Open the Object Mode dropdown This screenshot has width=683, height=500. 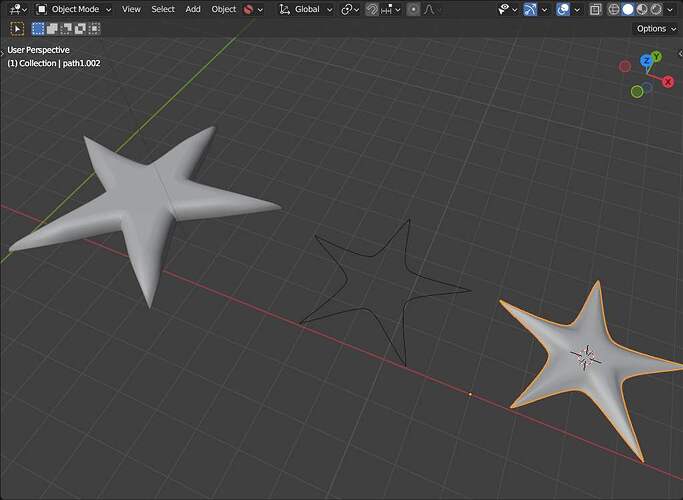coord(74,9)
